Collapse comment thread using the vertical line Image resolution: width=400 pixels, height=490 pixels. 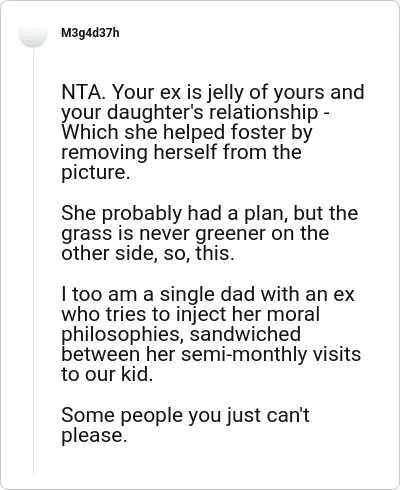click(33, 260)
